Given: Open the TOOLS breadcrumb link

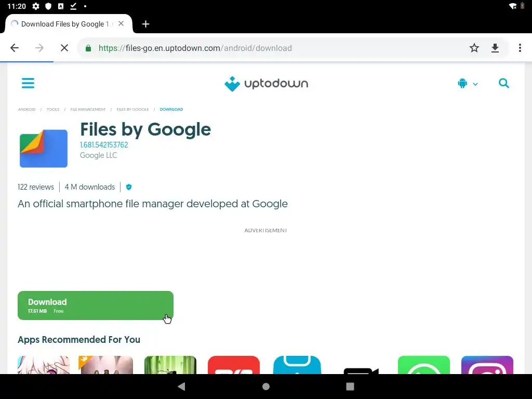Looking at the screenshot, I should click(53, 109).
